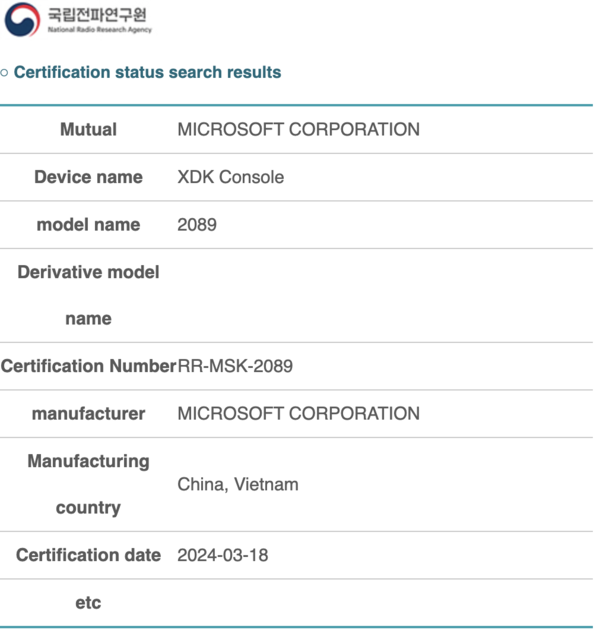Click the 'Manufacturing country' label
600x636 pixels.
(88, 484)
